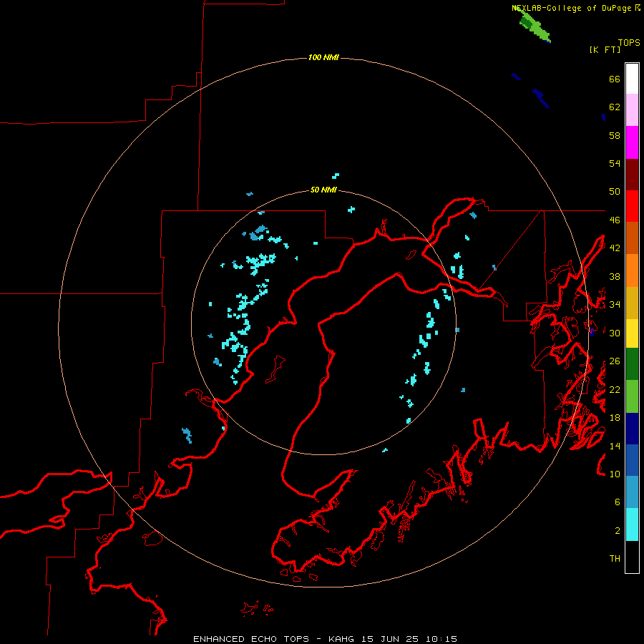Image resolution: width=644 pixels, height=644 pixels.
Task: Click the [K FT] units label
Action: (605, 49)
